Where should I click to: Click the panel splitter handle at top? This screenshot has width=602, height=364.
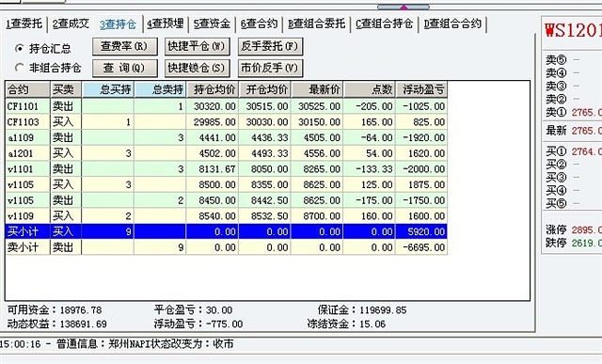(404, 7)
